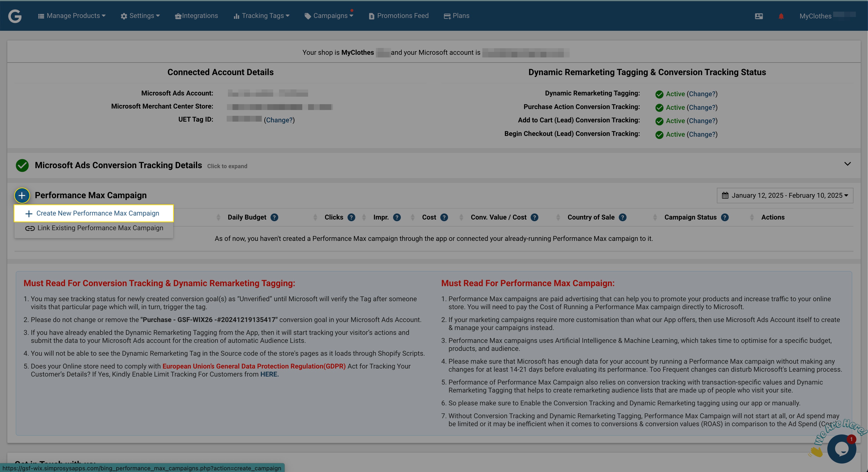Open Settings dropdown menu
This screenshot has height=472, width=868.
click(140, 16)
